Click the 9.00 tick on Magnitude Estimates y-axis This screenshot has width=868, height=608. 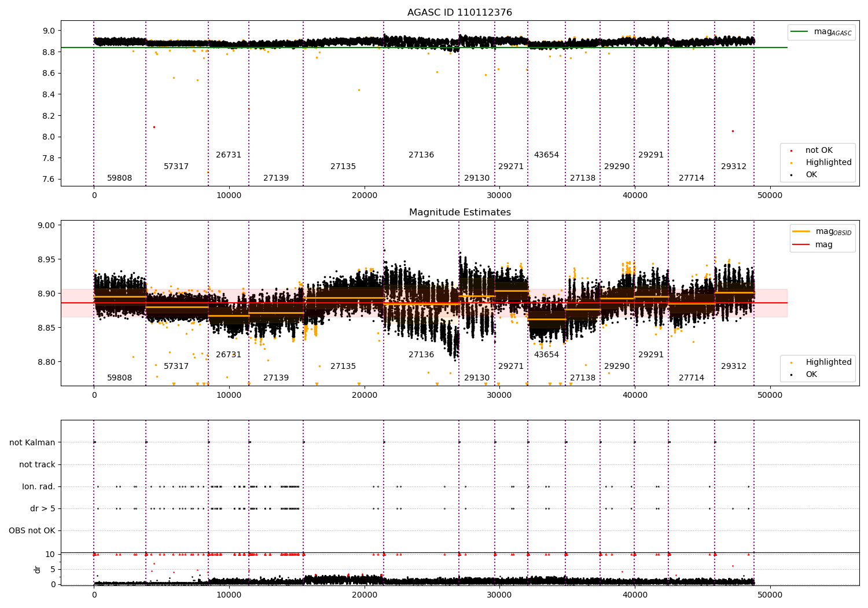46,226
